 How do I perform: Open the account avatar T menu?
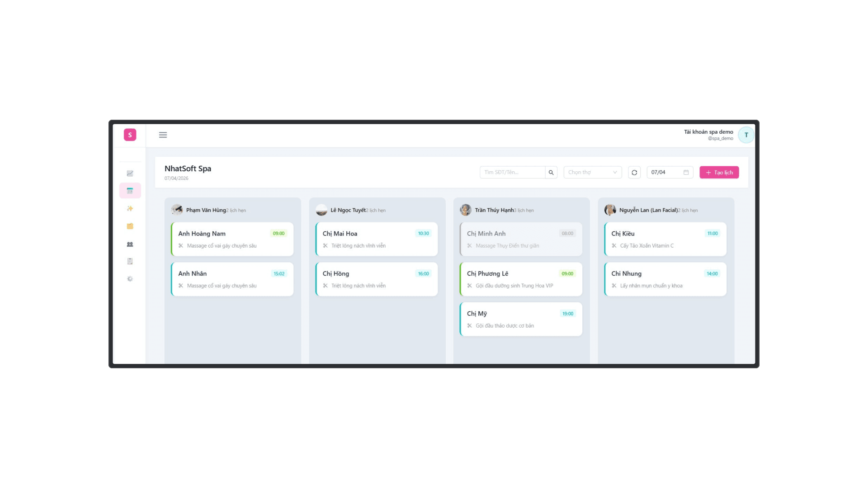pos(746,135)
